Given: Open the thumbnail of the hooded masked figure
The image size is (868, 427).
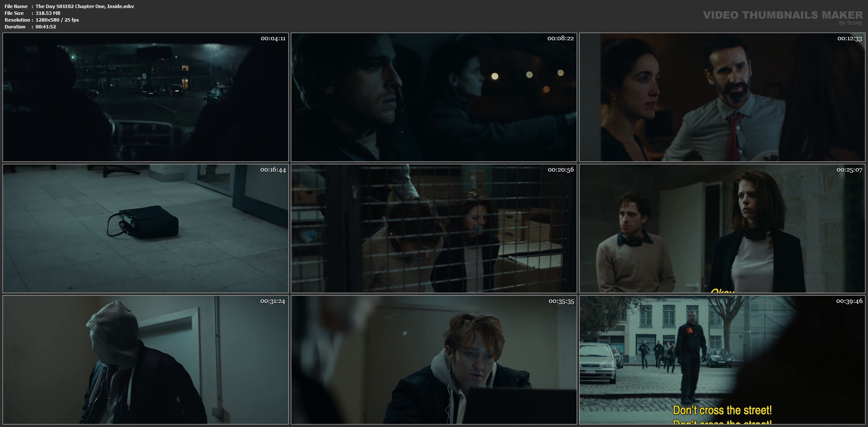Looking at the screenshot, I should [x=145, y=360].
